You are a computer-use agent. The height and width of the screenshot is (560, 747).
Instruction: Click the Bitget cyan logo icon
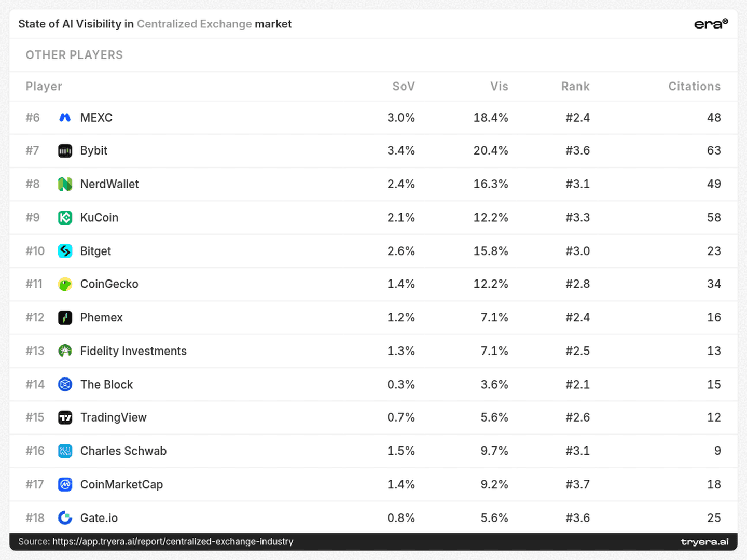point(65,251)
